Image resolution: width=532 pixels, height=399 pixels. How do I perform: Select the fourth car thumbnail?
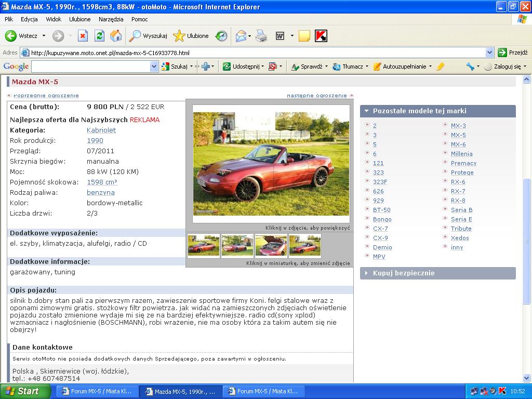(x=304, y=245)
